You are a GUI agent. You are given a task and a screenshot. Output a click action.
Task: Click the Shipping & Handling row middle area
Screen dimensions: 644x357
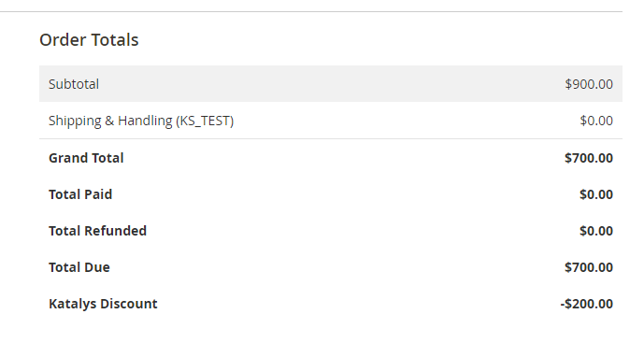pyautogui.click(x=331, y=121)
